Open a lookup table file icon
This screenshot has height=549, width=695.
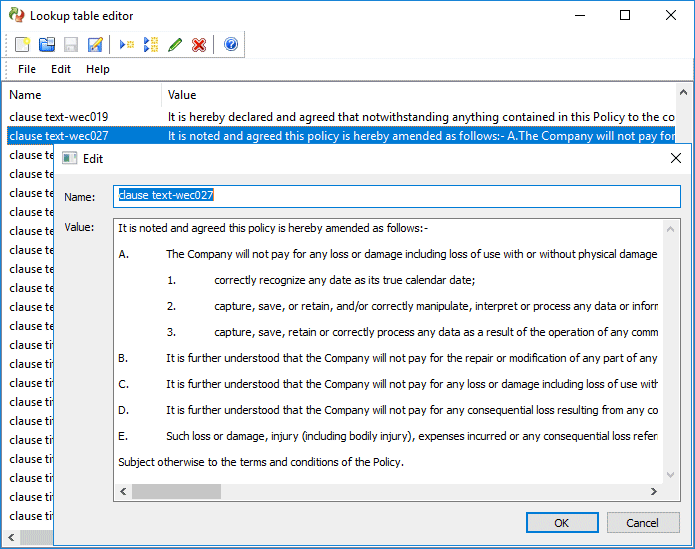tap(47, 44)
